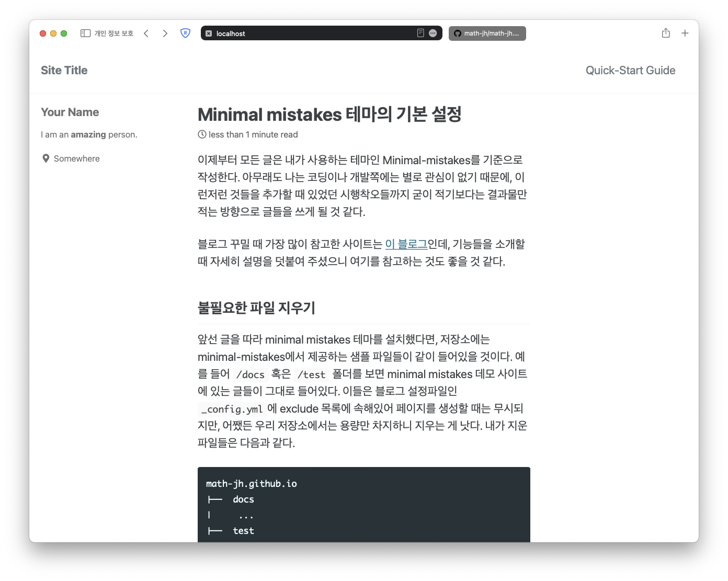Click the Your Name author heading
Screen dimensions: 728x581
[70, 112]
